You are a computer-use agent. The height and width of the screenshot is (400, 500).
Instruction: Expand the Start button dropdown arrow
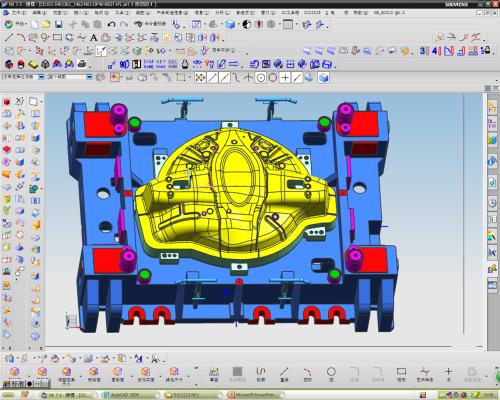pos(26,24)
